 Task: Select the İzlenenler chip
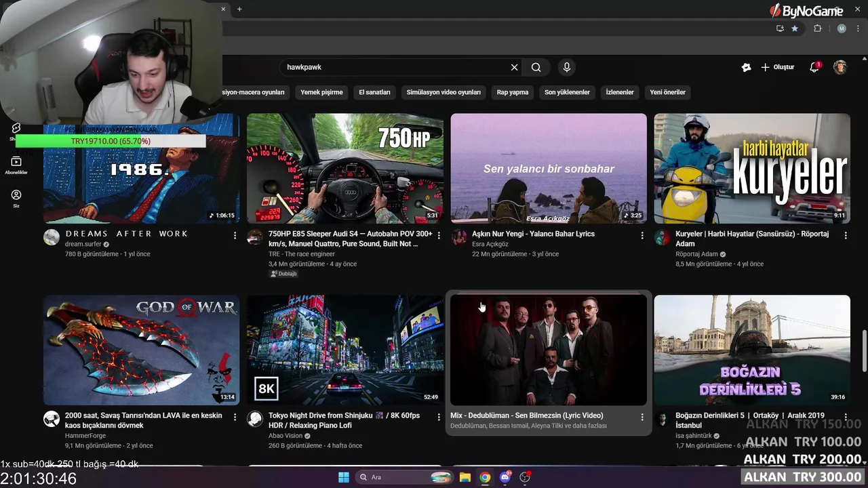point(620,92)
